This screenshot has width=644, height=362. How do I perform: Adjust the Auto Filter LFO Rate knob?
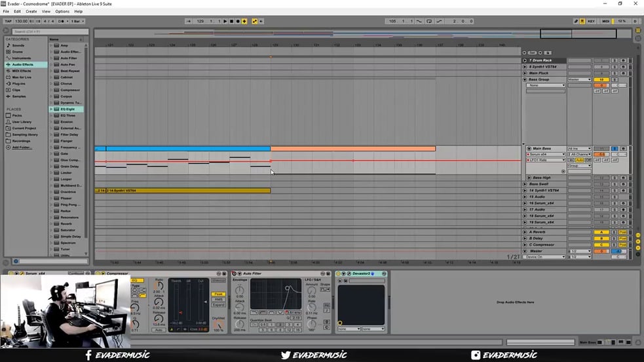click(312, 307)
